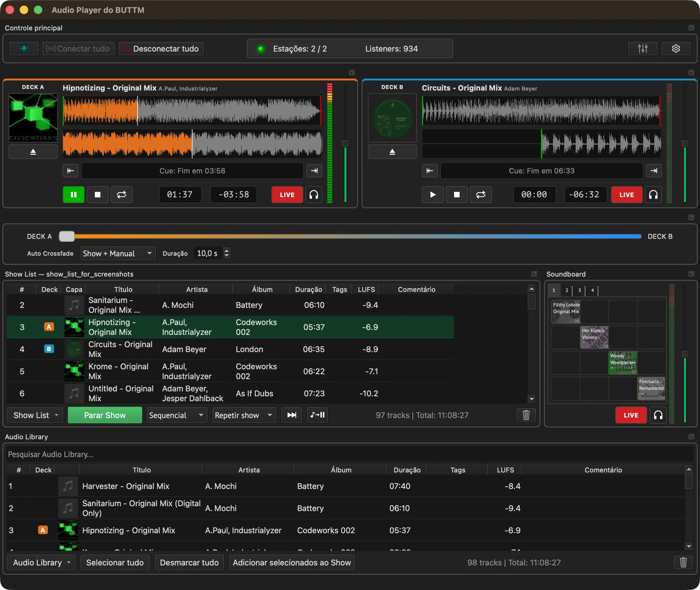Sort Audio Library by Artista column
Image resolution: width=700 pixels, height=590 pixels.
pyautogui.click(x=249, y=470)
